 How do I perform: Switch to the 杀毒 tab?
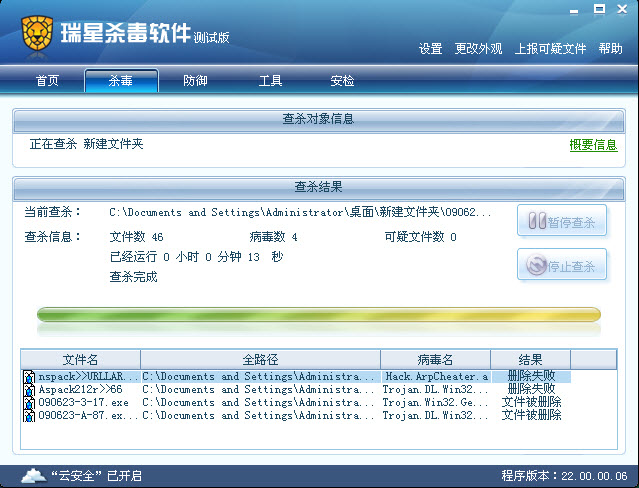click(x=121, y=80)
